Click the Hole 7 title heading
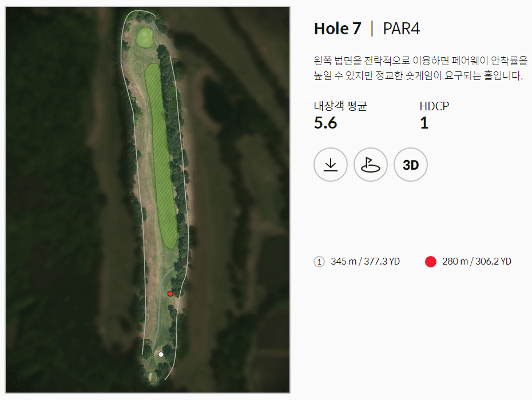The image size is (532, 400). pos(338,29)
